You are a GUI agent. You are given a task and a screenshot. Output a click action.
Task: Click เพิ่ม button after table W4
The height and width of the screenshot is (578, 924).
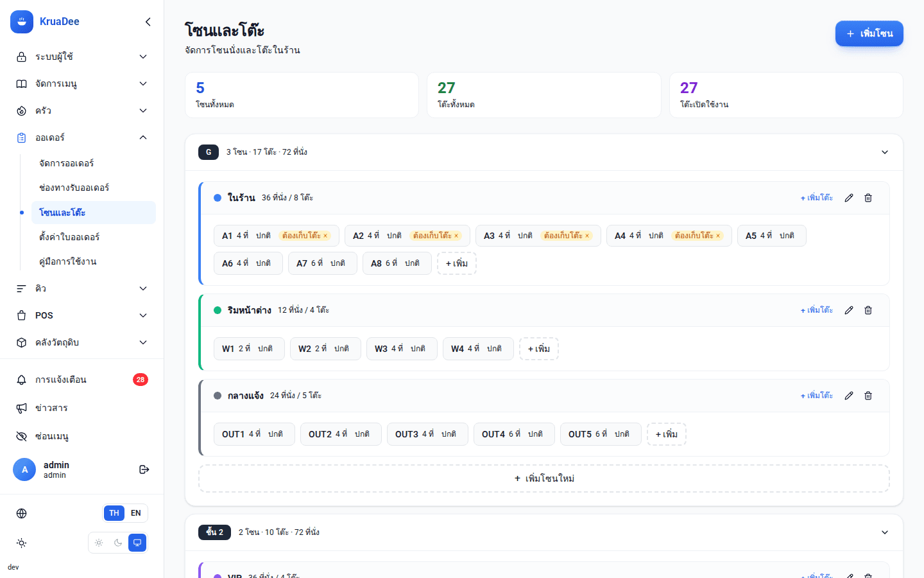click(x=539, y=349)
